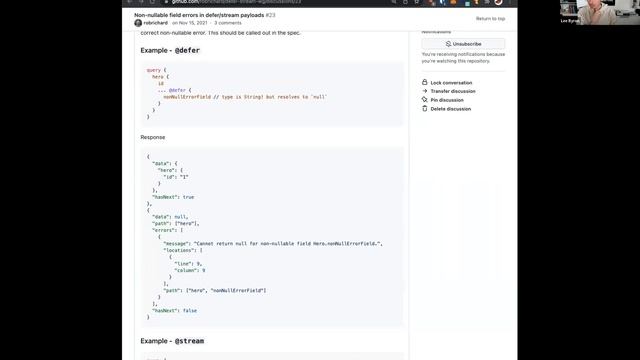
Task: Click the Lee Byron webcam thumbnail
Action: pyautogui.click(x=600, y=12)
